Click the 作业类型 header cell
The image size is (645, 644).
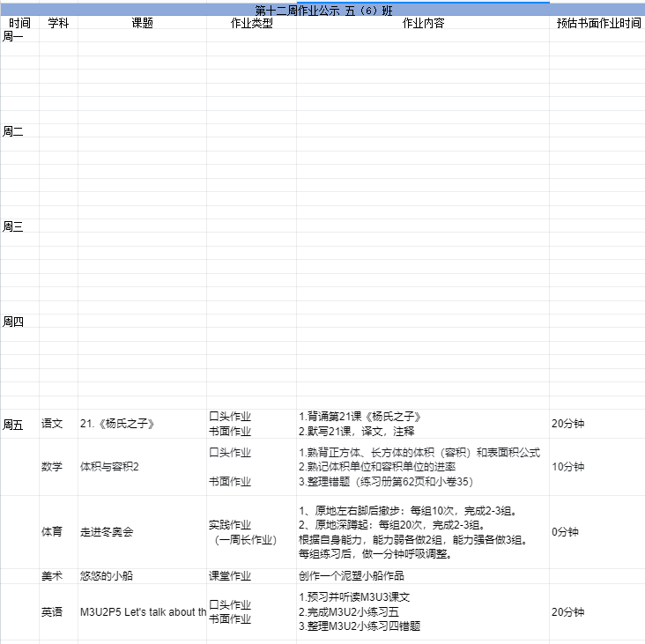pos(251,24)
